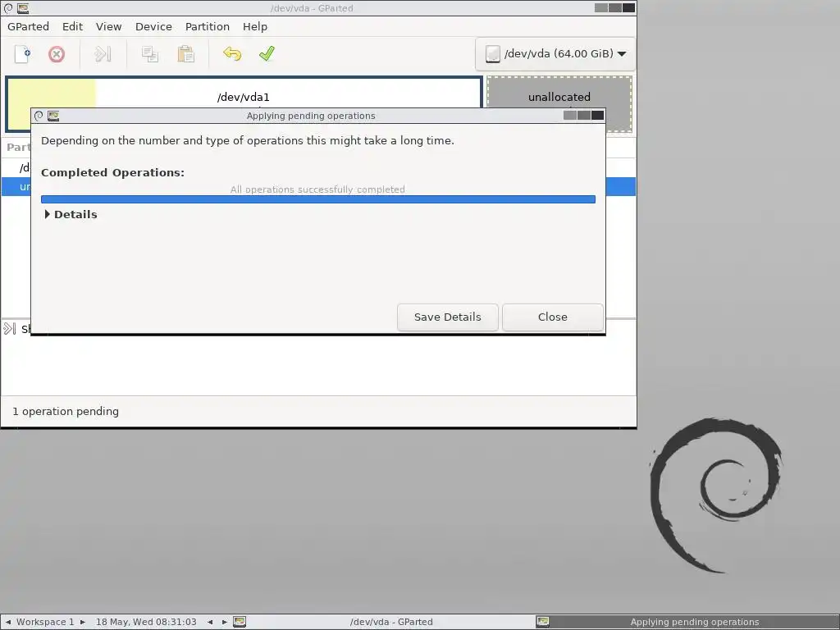Click the 'All operations successfully completed' text
840x630 pixels.
tap(317, 189)
